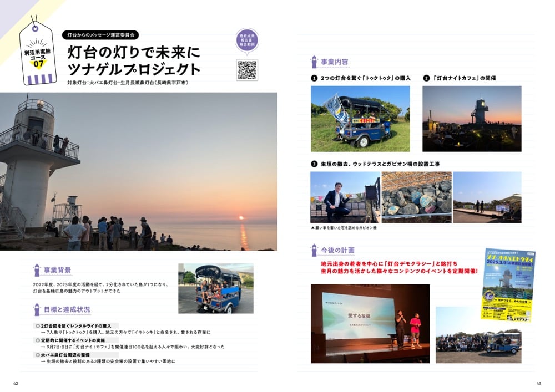Open the gabion painted stones photo
The width and height of the screenshot is (555, 392).
coord(416,197)
